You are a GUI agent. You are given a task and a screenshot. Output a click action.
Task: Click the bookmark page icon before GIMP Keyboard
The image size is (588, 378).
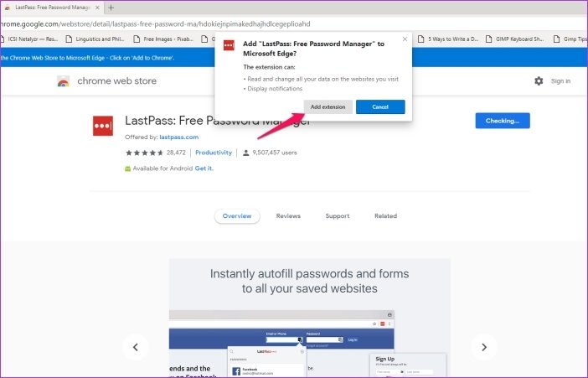488,39
